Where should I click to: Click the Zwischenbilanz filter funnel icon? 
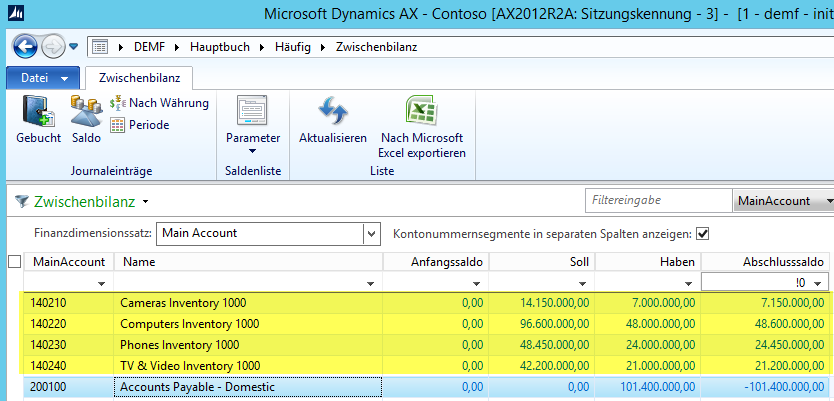[x=21, y=202]
